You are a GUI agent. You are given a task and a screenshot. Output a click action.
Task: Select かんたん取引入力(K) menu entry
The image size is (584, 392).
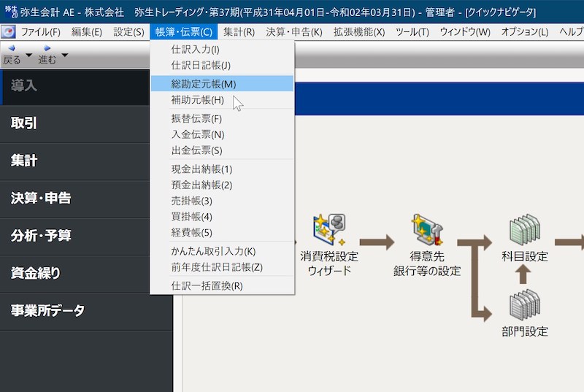[222, 251]
